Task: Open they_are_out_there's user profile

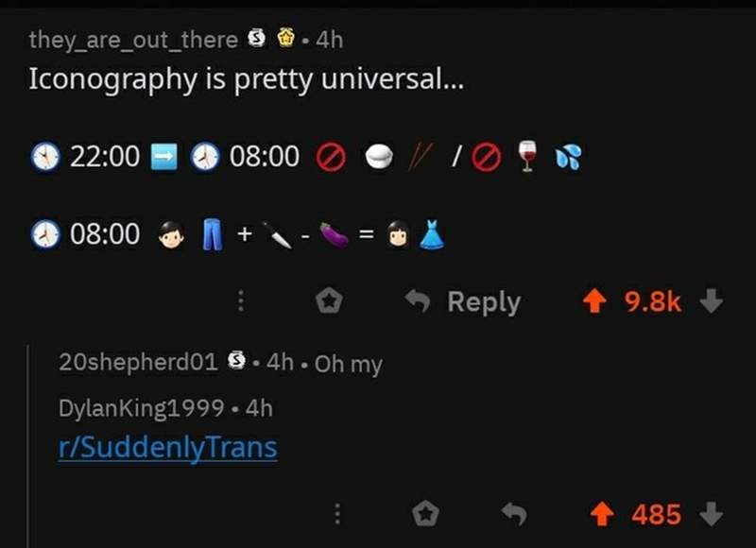Action: (133, 40)
